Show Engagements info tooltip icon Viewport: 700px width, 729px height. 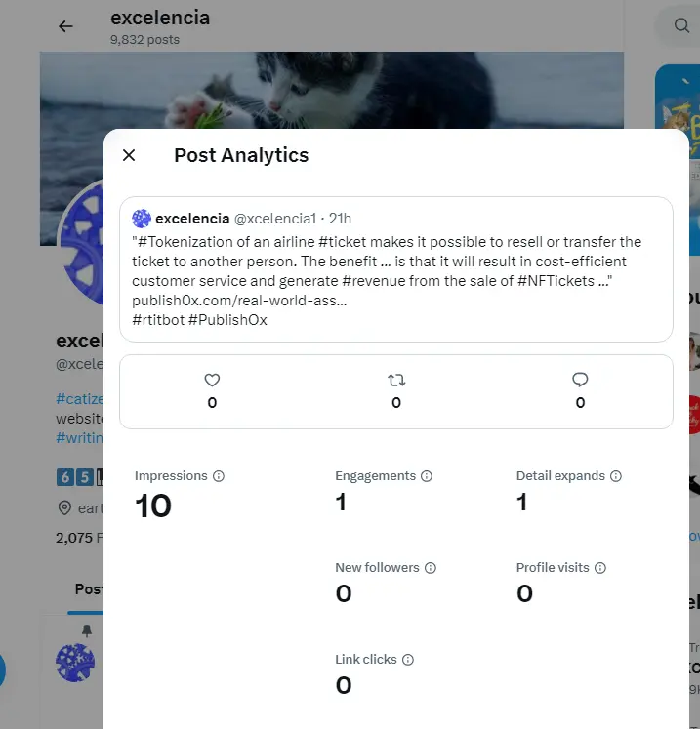[427, 476]
